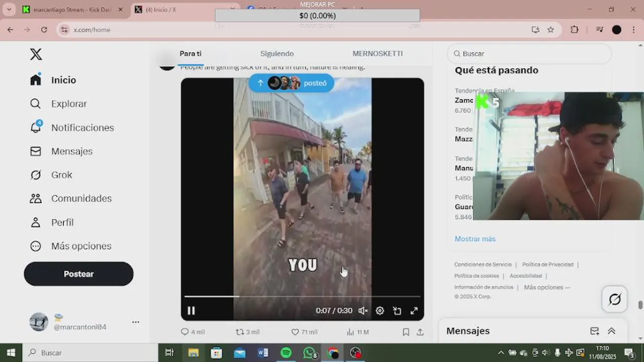Go to Inicio in the sidebar

[53, 80]
